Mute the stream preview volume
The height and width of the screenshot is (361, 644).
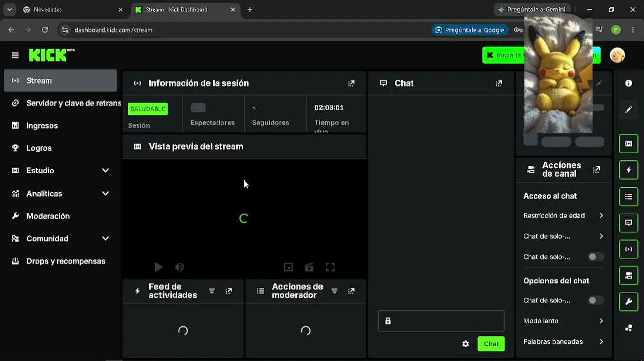[179, 267]
